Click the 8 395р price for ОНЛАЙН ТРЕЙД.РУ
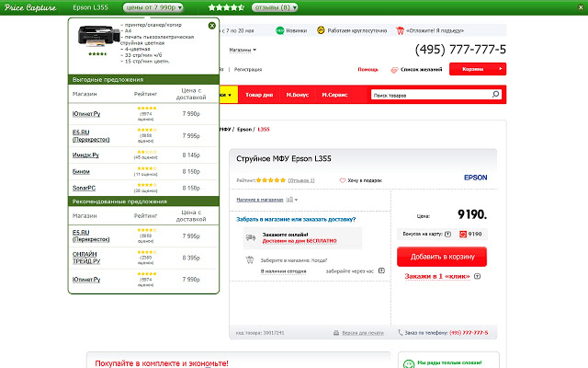 tap(191, 258)
